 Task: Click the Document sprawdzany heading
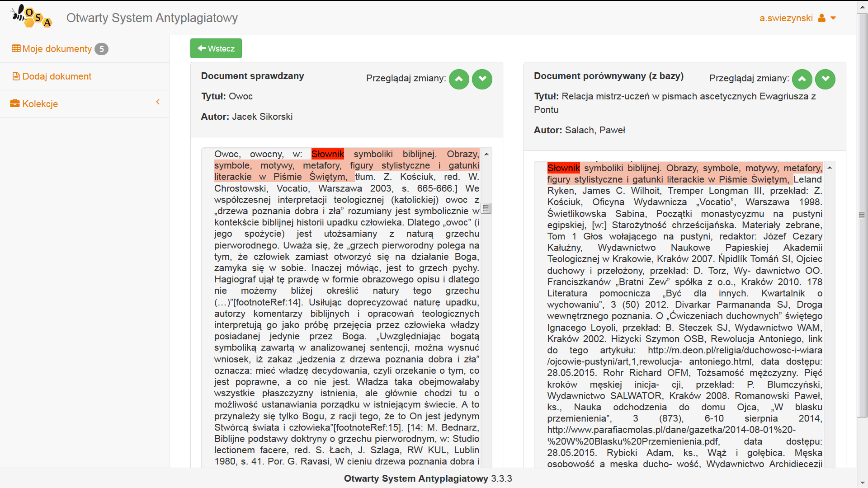click(x=252, y=76)
